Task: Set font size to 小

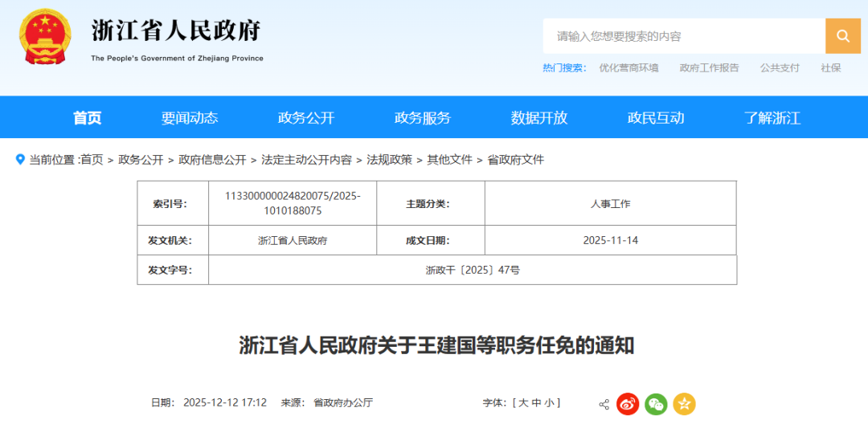Action: click(x=549, y=403)
